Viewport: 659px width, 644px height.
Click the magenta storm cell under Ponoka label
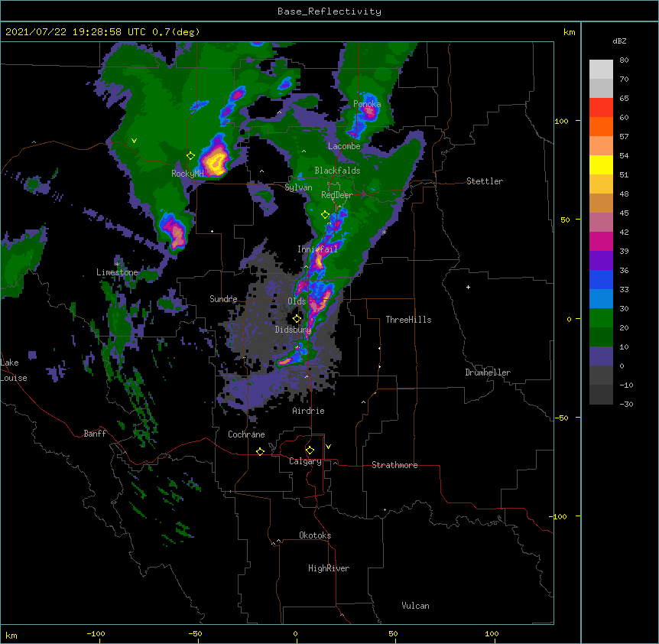pos(369,112)
